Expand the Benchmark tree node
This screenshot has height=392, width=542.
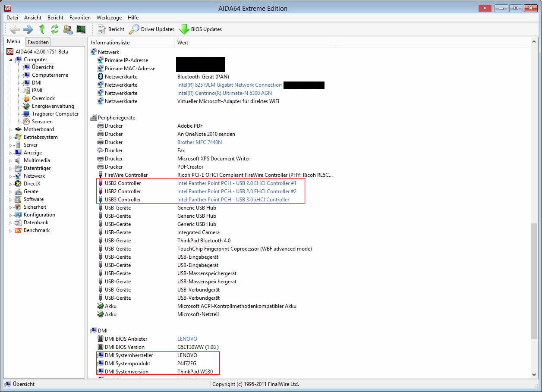point(10,230)
